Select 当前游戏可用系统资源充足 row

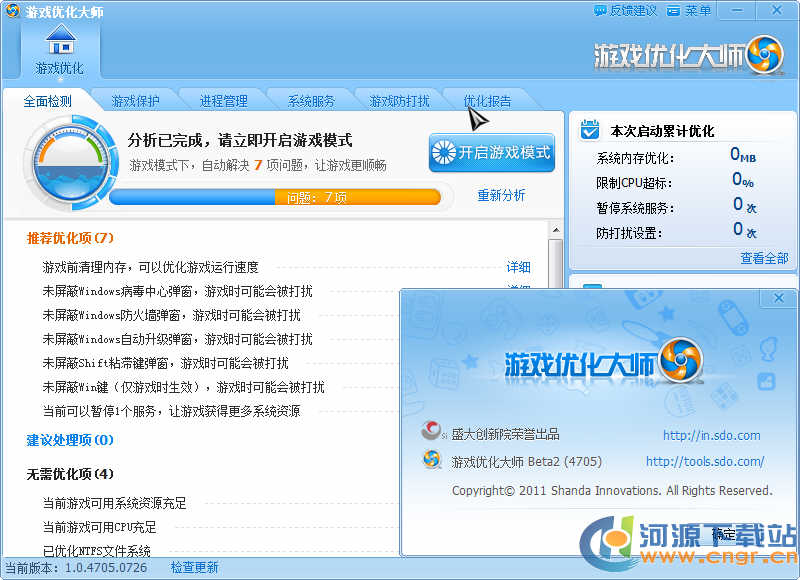pos(114,503)
